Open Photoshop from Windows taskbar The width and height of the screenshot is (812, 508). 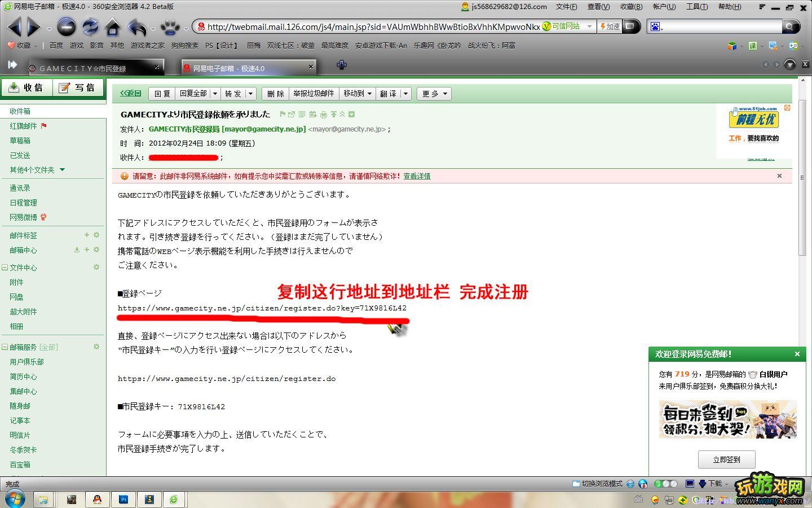[123, 500]
